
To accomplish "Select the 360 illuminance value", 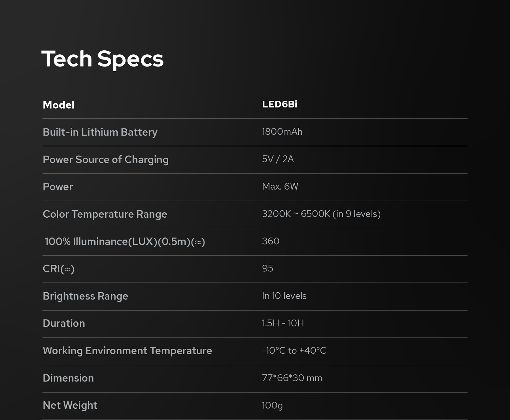I will [x=271, y=241].
